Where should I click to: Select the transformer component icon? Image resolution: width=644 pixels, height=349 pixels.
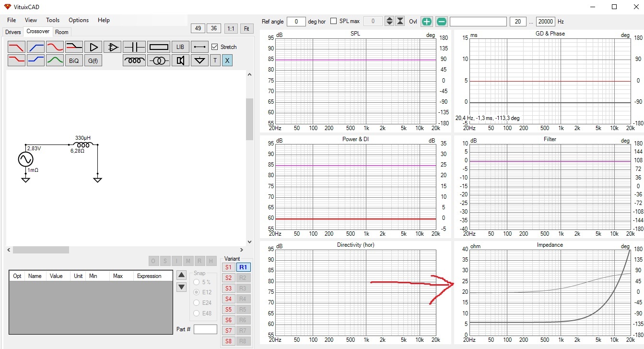[159, 60]
